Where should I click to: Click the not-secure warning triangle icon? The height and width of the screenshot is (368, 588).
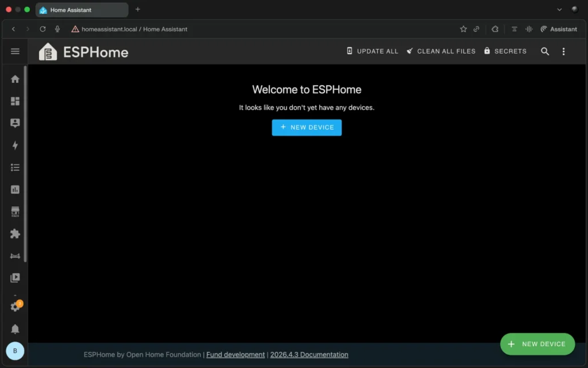click(x=75, y=29)
